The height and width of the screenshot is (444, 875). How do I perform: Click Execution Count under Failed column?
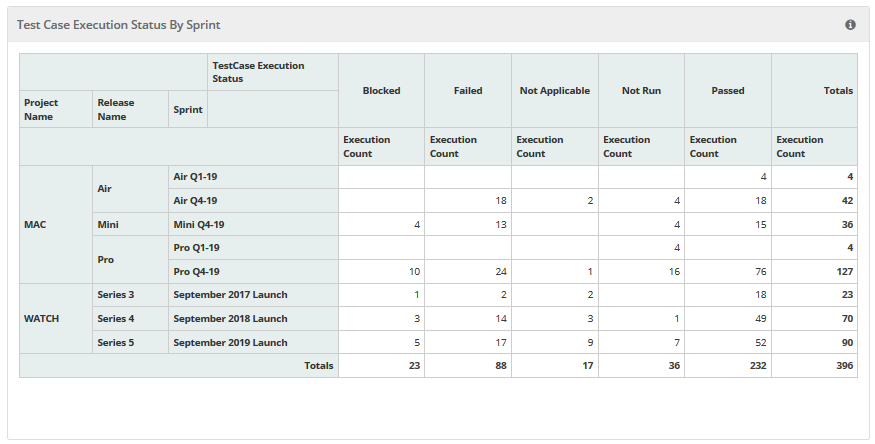468,146
